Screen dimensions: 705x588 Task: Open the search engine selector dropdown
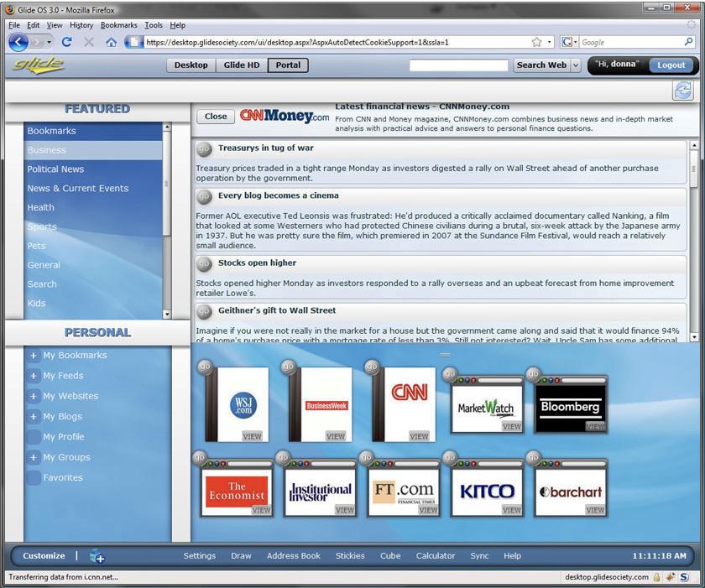(x=570, y=42)
